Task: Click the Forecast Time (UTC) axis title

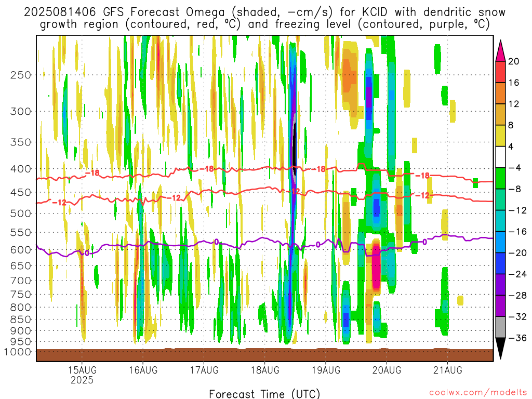Action: point(264,394)
